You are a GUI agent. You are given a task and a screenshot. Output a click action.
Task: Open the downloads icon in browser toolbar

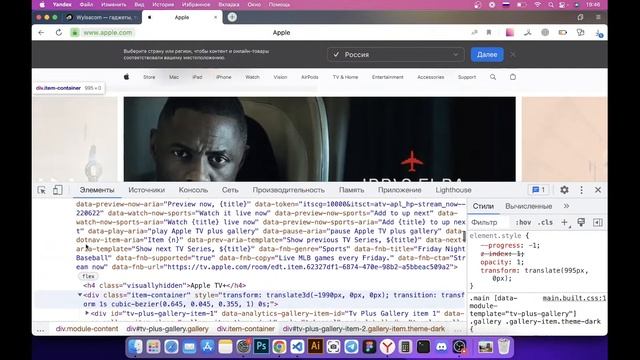[x=598, y=33]
